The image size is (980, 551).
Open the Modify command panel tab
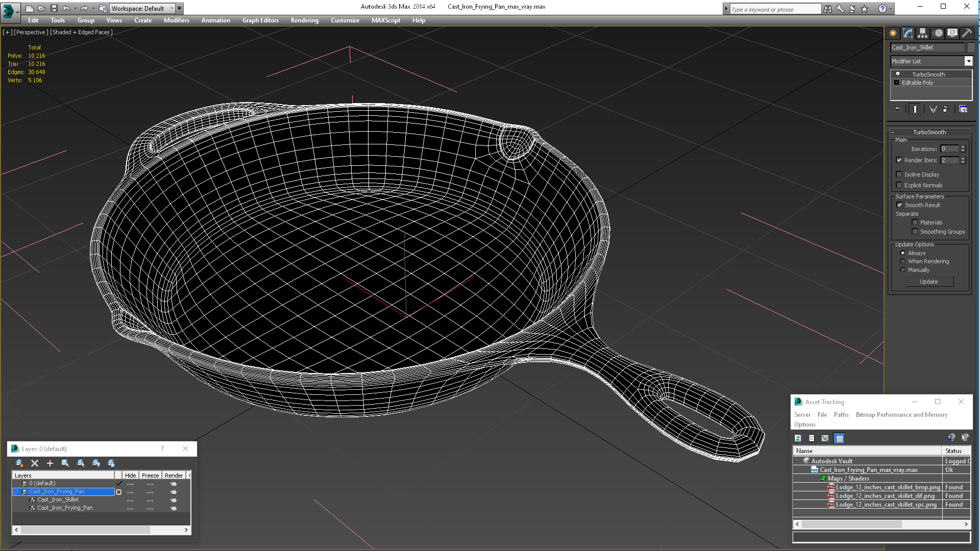click(908, 33)
